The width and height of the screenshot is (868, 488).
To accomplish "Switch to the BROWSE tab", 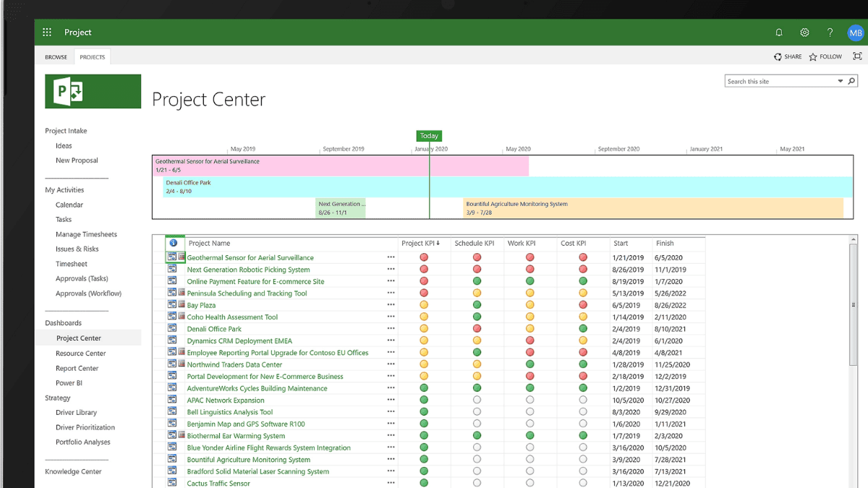I will click(x=56, y=56).
